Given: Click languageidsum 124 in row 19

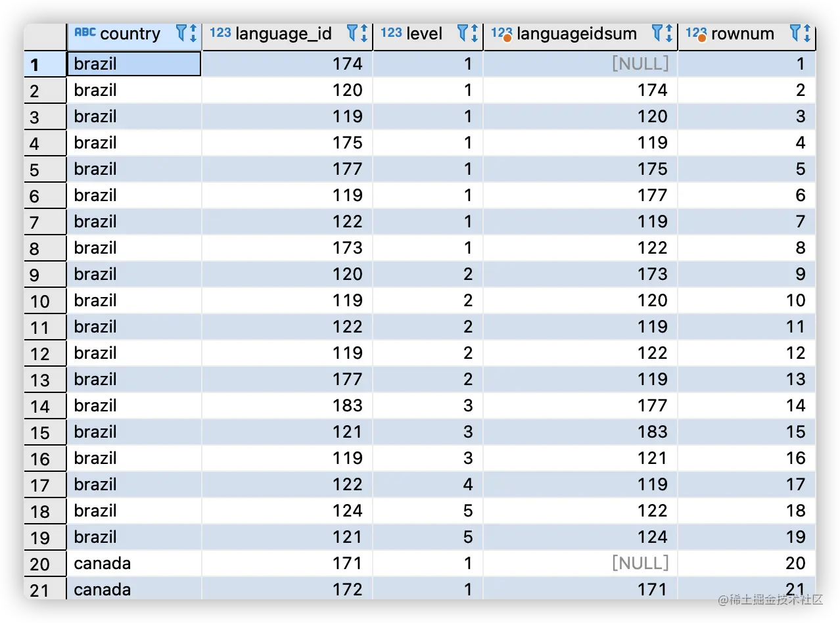Looking at the screenshot, I should (x=580, y=537).
